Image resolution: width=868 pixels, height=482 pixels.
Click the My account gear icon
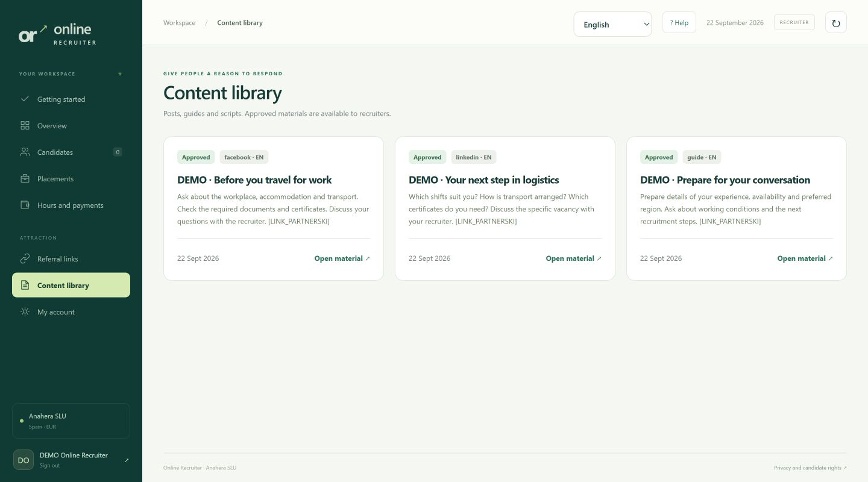(25, 311)
